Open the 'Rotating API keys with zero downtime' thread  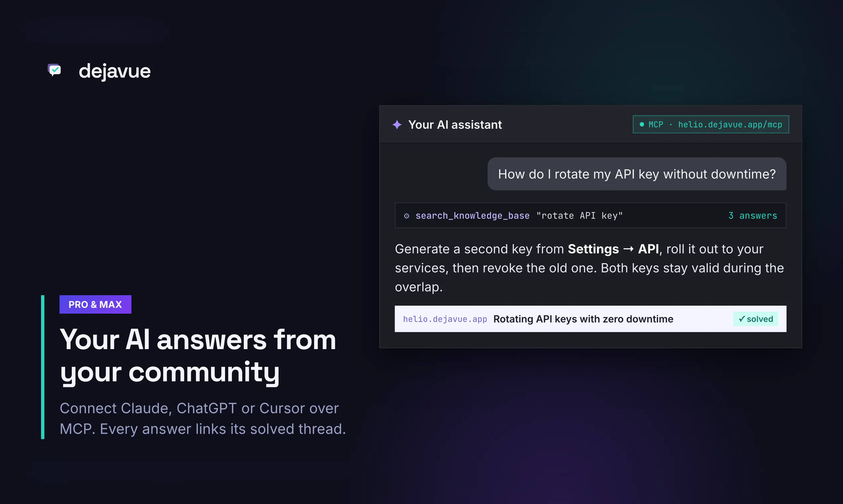point(583,319)
